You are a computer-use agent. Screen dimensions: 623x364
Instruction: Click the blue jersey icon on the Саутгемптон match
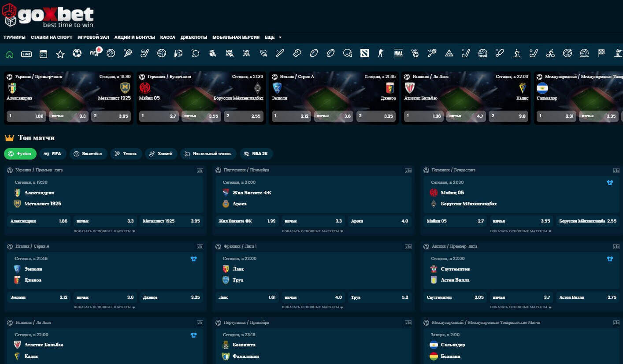(610, 259)
